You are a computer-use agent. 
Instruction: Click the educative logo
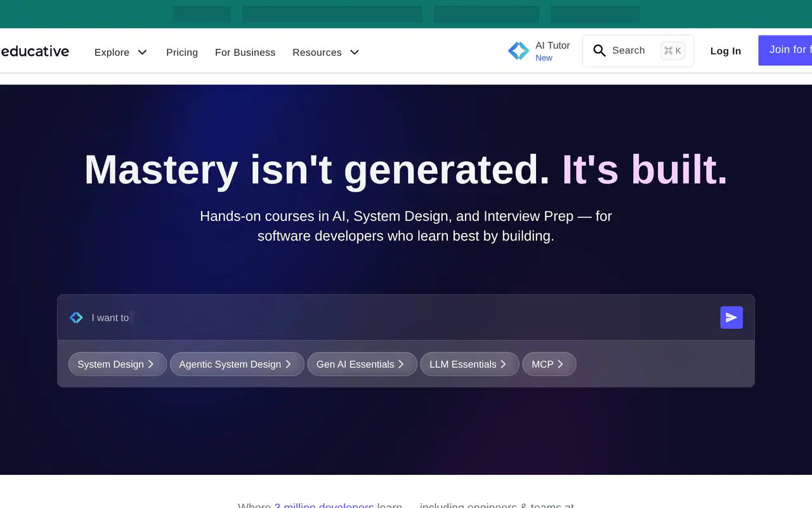click(34, 51)
